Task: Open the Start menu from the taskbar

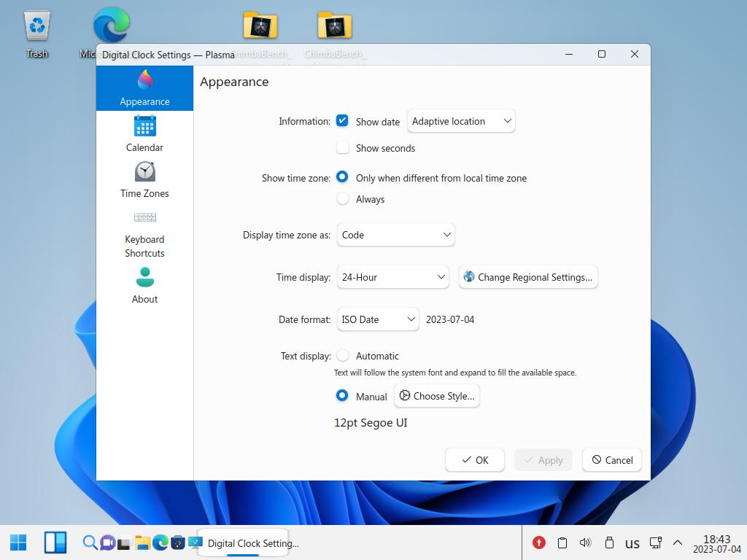Action: click(x=18, y=542)
